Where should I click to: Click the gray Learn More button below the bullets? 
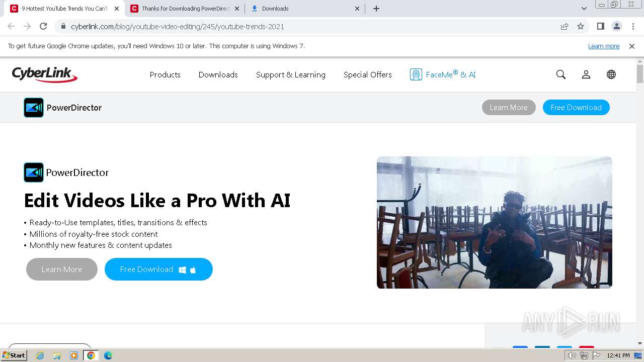[62, 269]
